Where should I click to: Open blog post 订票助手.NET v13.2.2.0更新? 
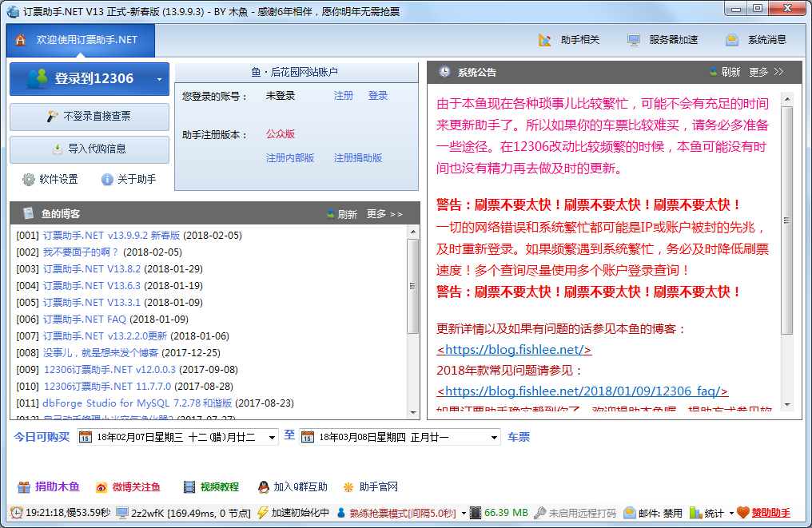[x=105, y=336]
